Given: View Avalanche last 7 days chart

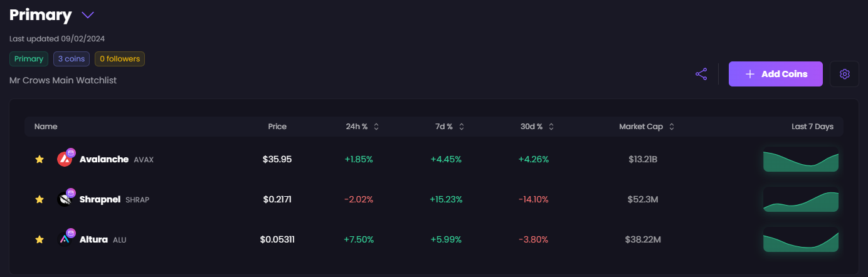Looking at the screenshot, I should pyautogui.click(x=800, y=159).
